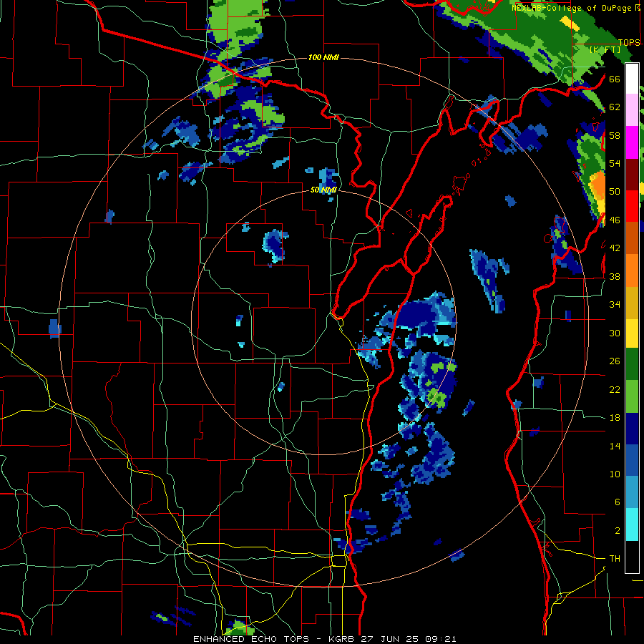Screen dimensions: 644x644
Task: Click the 46 legend value
Action: (615, 220)
